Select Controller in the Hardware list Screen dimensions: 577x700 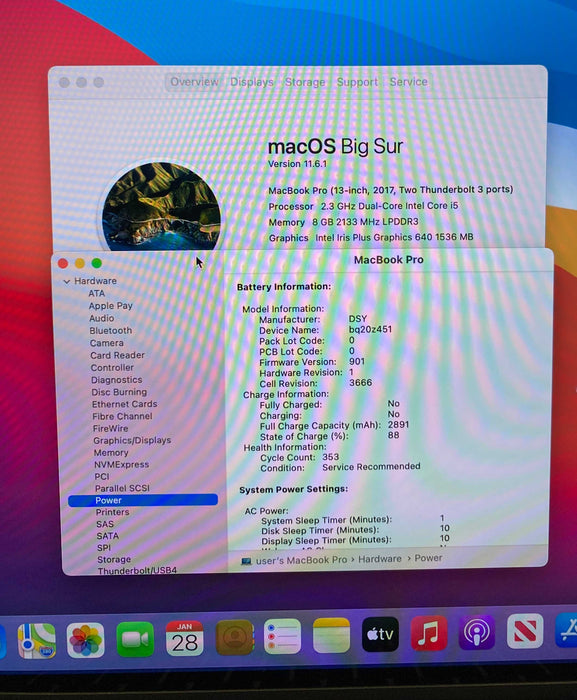[112, 367]
